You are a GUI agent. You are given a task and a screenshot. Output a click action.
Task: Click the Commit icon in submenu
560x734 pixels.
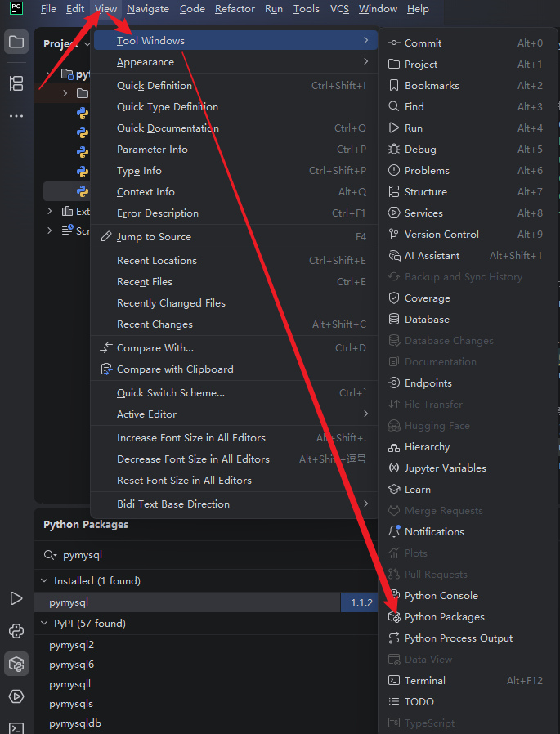click(394, 43)
